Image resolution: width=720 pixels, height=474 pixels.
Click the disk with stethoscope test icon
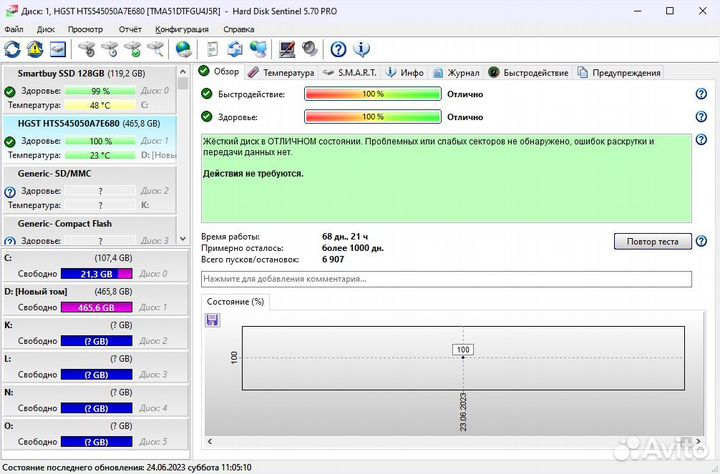click(x=87, y=49)
